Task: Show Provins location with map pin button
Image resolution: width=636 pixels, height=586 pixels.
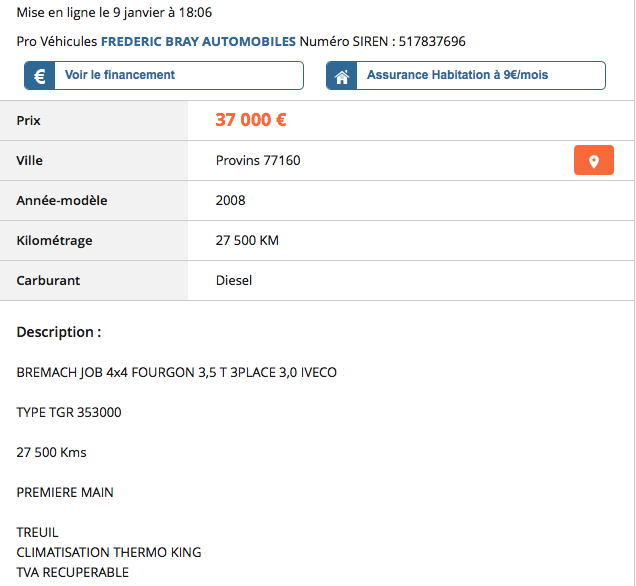Action: tap(593, 161)
